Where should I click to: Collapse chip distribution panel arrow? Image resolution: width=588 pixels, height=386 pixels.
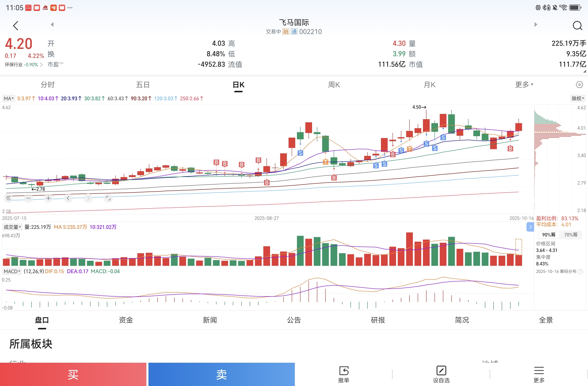[x=530, y=227]
